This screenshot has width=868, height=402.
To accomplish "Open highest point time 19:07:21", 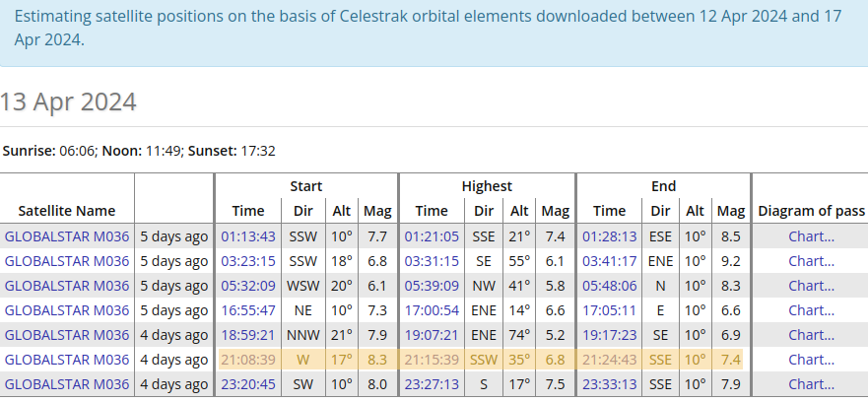I will coord(432,335).
